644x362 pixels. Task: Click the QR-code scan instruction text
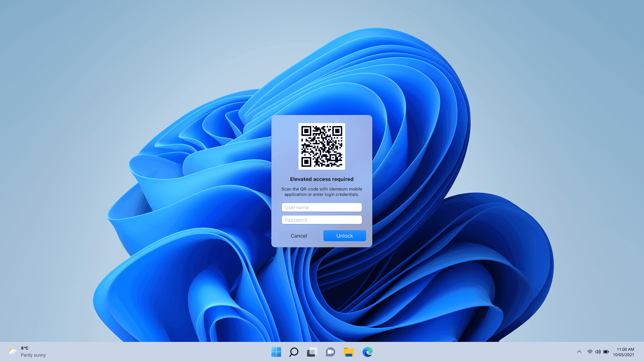pos(321,192)
